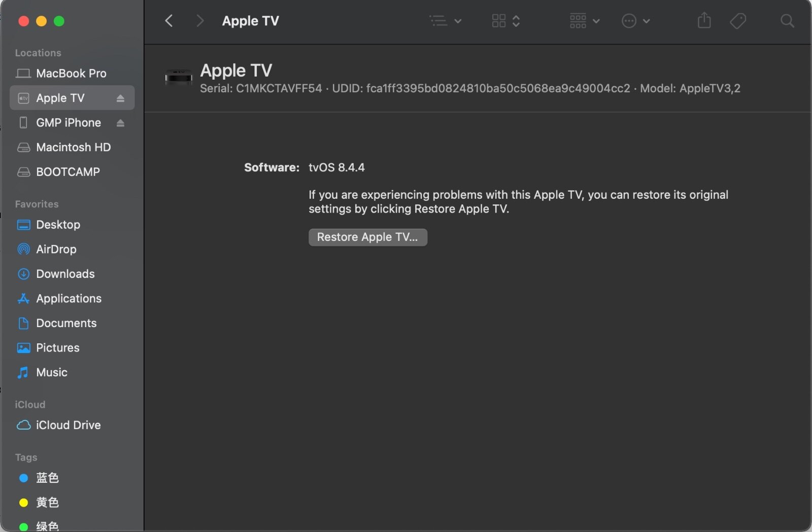Viewport: 812px width, 532px height.
Task: Open Applications folder
Action: [x=72, y=299]
